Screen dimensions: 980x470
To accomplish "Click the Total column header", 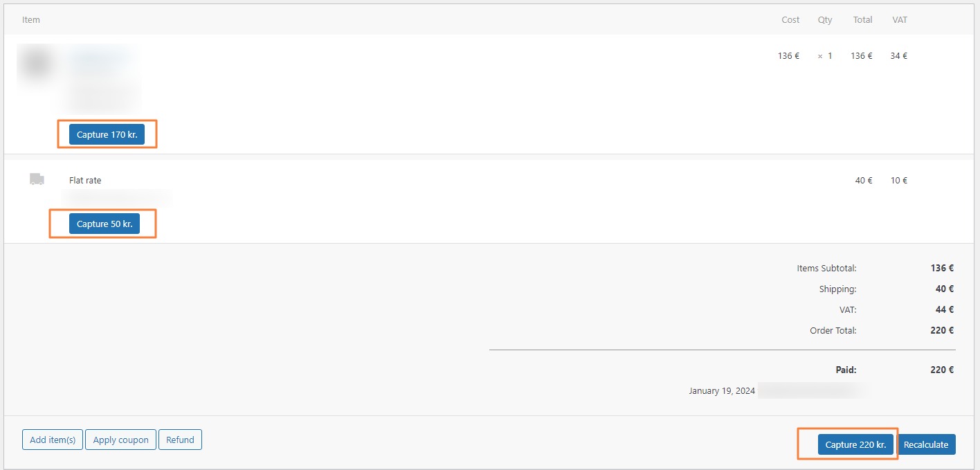I will [x=862, y=19].
